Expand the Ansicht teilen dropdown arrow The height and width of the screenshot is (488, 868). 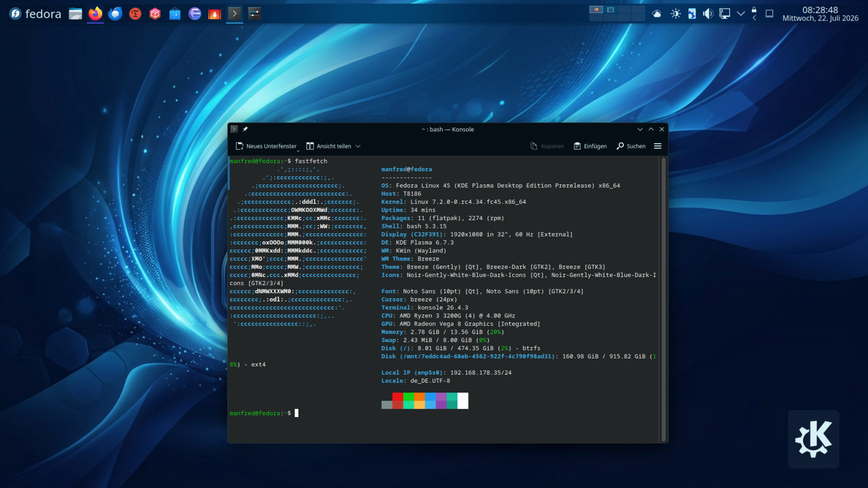pos(358,146)
